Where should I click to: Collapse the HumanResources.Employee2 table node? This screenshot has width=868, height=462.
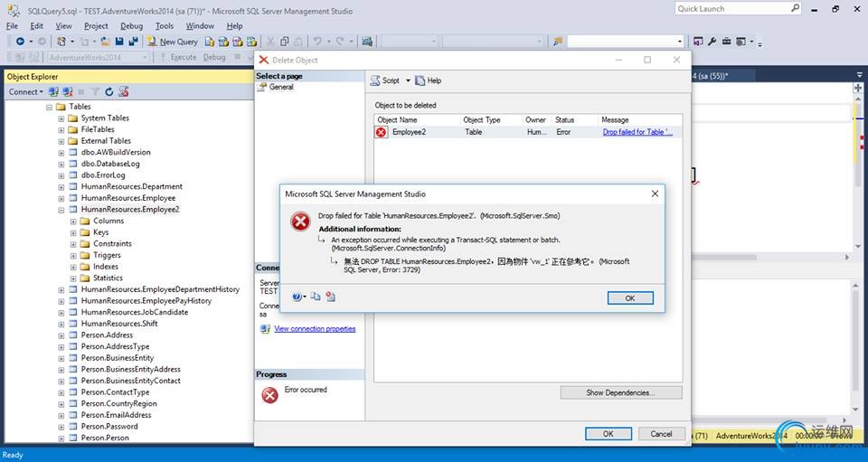pos(61,210)
